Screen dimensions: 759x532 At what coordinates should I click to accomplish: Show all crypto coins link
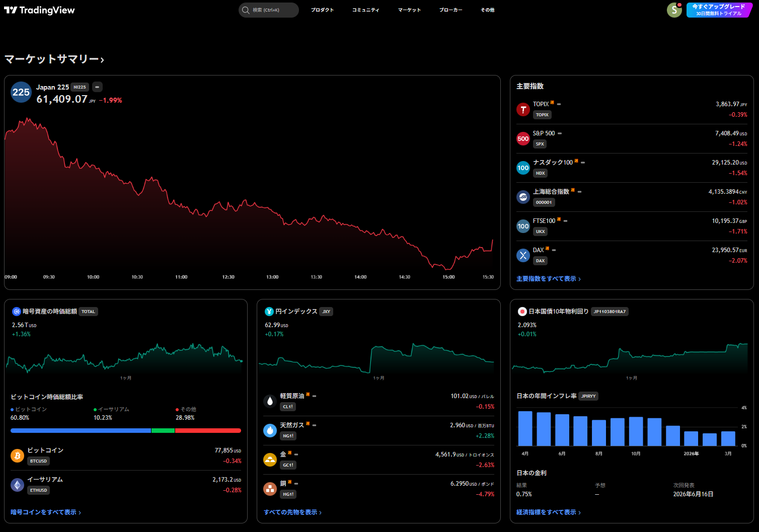pyautogui.click(x=46, y=512)
